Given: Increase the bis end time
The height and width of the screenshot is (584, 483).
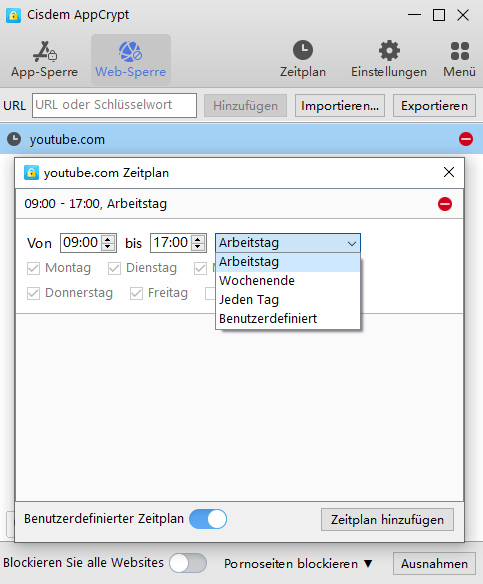Looking at the screenshot, I should tap(198, 239).
